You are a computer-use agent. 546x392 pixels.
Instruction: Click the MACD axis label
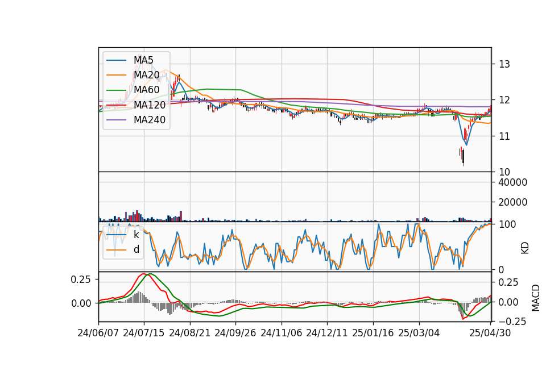536,298
